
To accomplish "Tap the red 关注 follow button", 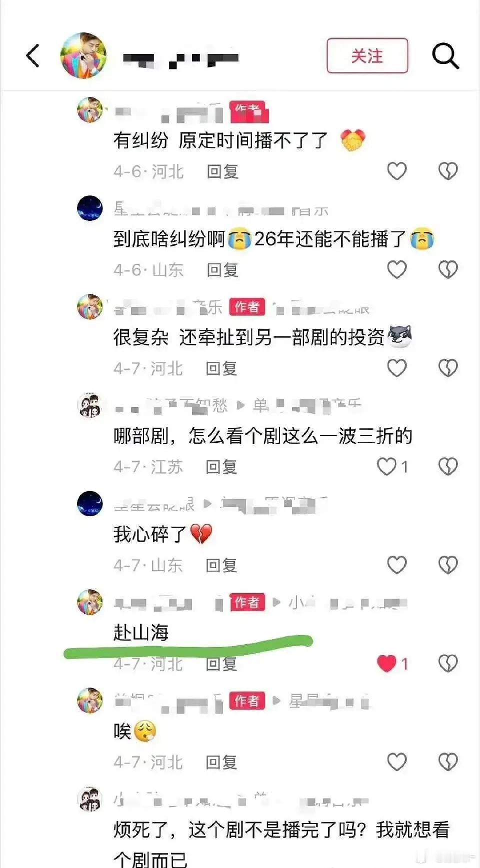I will tap(367, 55).
